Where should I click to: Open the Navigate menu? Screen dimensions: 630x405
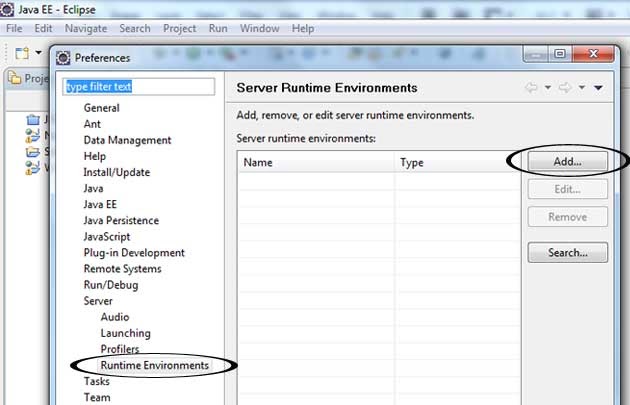tap(86, 29)
